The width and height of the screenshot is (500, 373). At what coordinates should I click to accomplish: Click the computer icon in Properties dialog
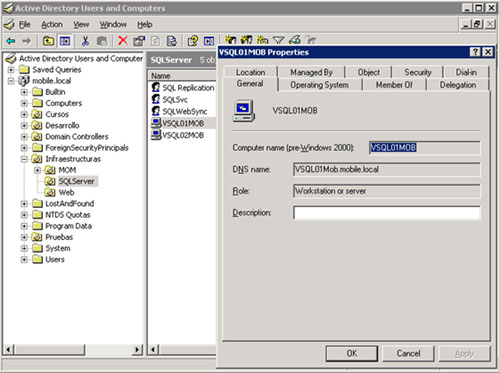(x=244, y=111)
